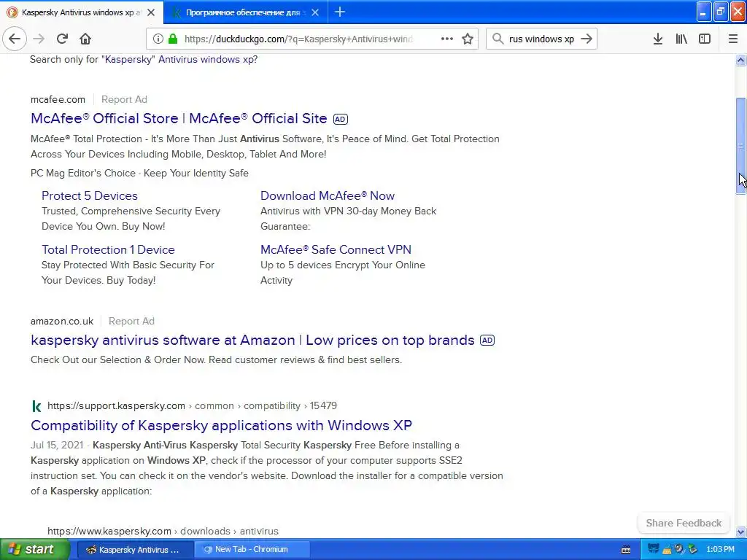The image size is (747, 560).
Task: Click the Kaspersky favicon beside support URL
Action: tap(36, 406)
